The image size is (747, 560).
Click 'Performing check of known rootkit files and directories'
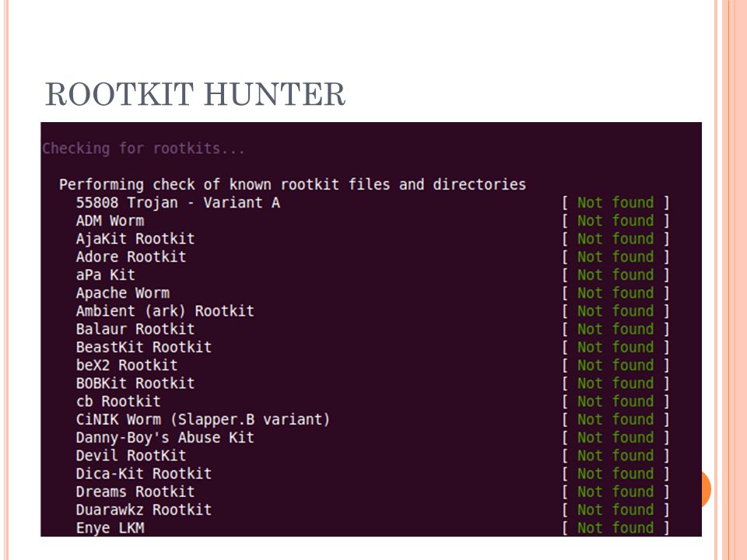click(293, 184)
